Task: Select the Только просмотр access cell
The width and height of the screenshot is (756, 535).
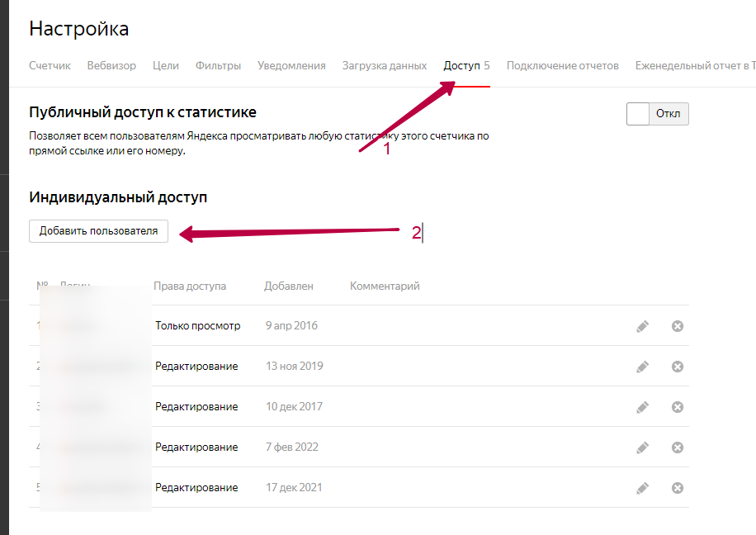Action: point(198,325)
